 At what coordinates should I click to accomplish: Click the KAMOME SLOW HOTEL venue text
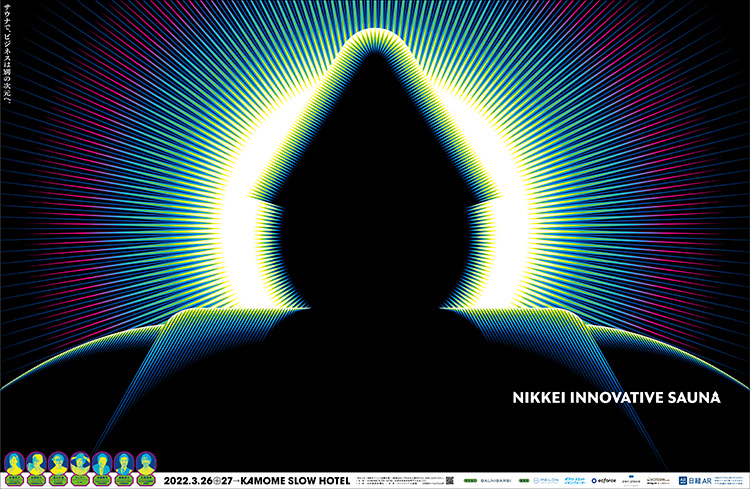tap(295, 481)
